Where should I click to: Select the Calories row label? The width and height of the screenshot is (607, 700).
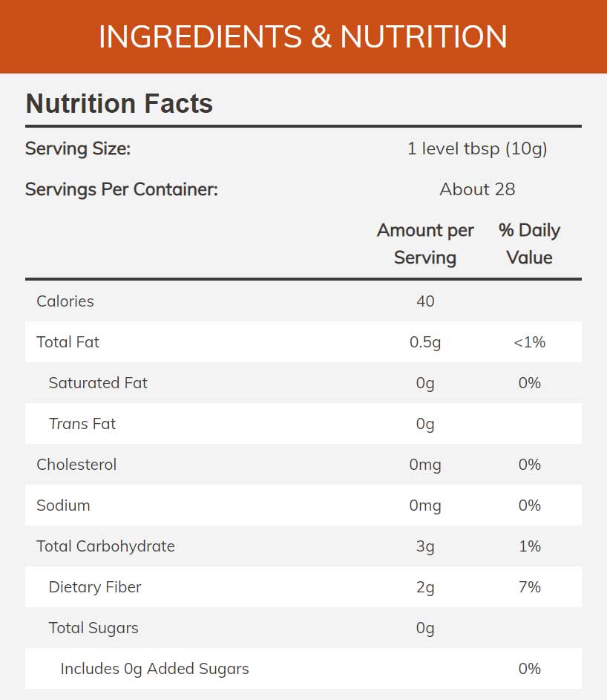pos(65,301)
